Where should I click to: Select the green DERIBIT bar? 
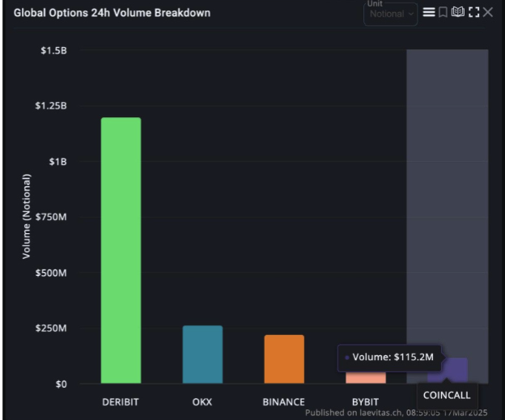121,250
